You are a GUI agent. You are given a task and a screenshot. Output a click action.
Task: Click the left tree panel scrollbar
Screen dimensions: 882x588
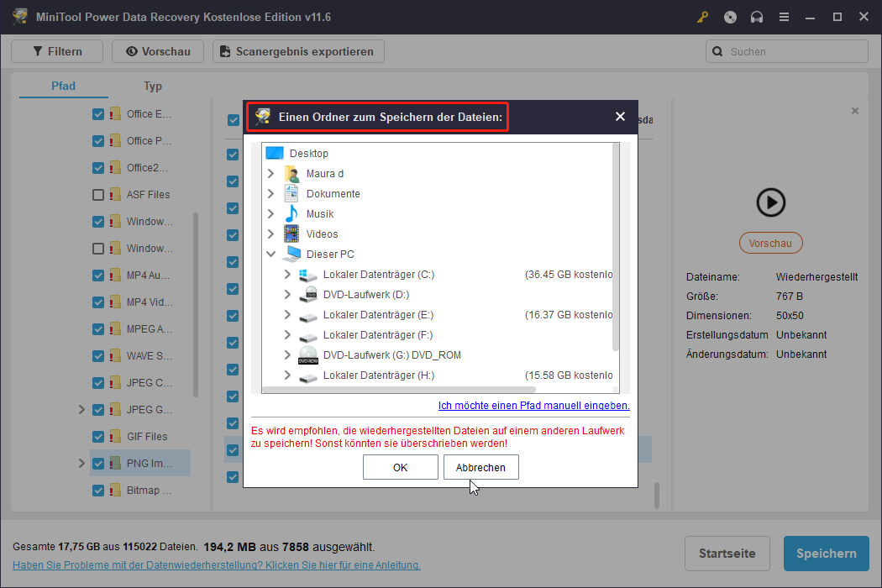point(196,304)
